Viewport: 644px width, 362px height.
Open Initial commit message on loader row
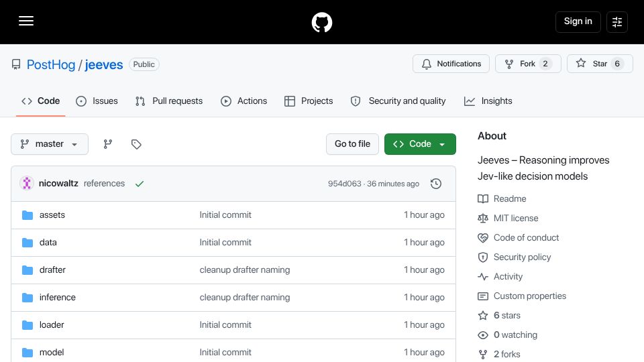(x=225, y=325)
